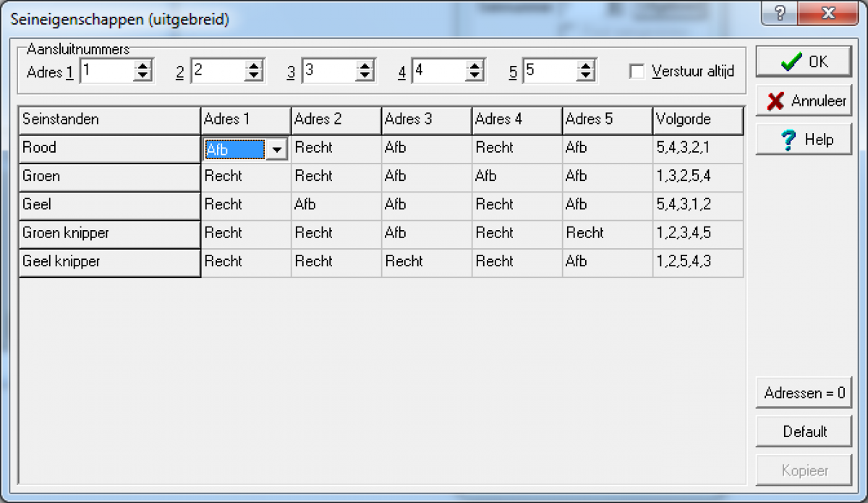
Task: Select the Geel knipper row header
Action: pyautogui.click(x=110, y=263)
